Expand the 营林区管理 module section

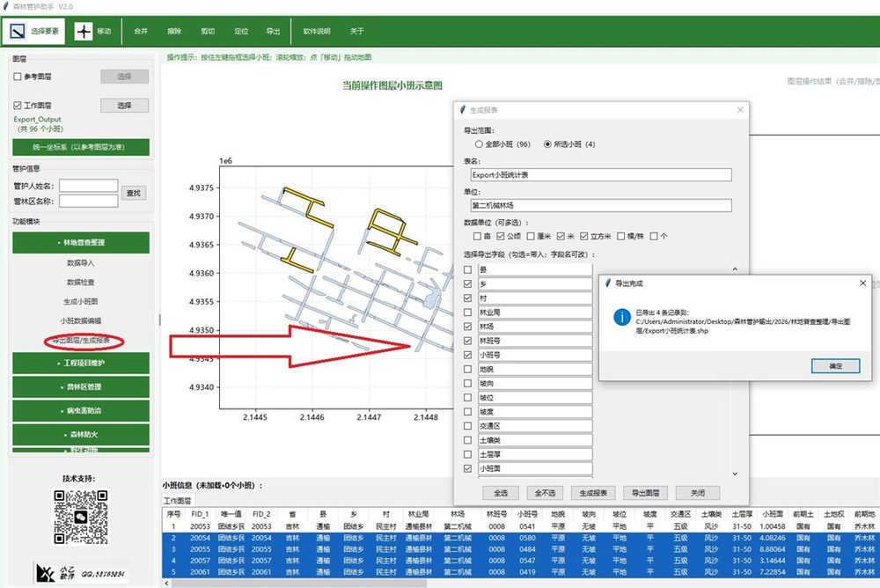pos(81,387)
